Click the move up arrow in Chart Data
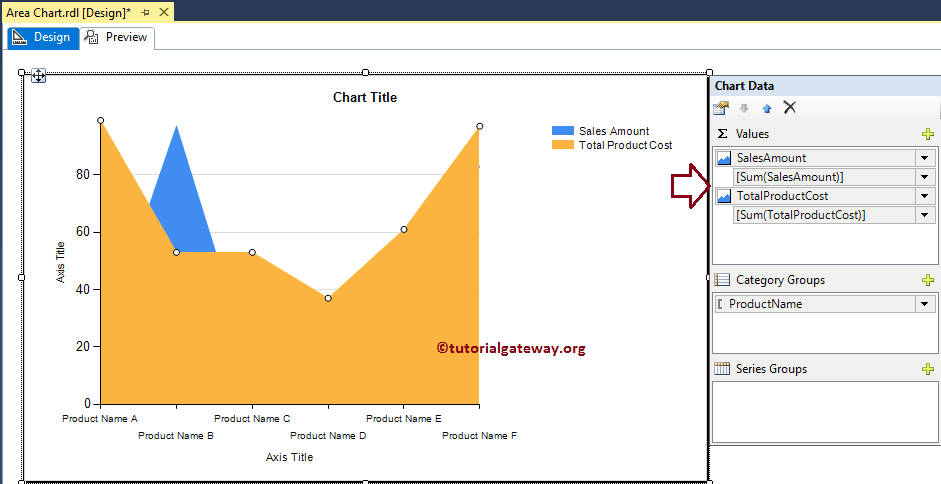Viewport: 941px width, 484px height. point(766,109)
